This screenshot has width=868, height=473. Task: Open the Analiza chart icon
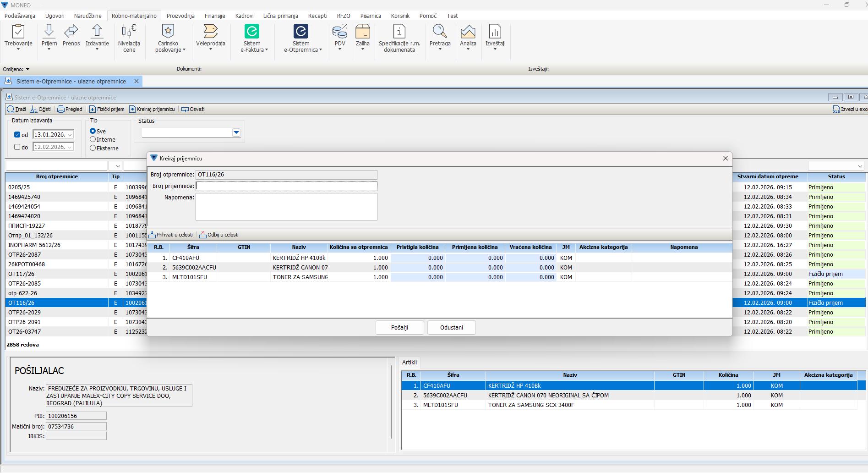468,32
